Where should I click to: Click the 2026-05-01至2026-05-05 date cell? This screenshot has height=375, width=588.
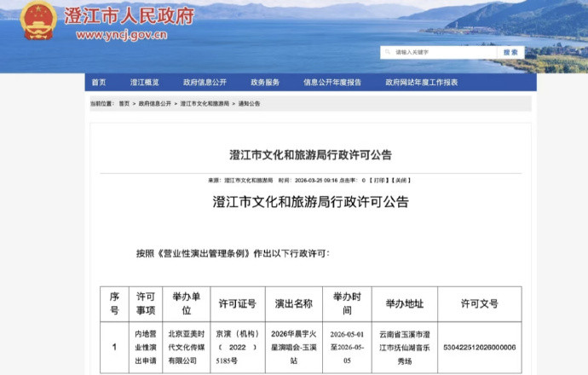[347, 347]
